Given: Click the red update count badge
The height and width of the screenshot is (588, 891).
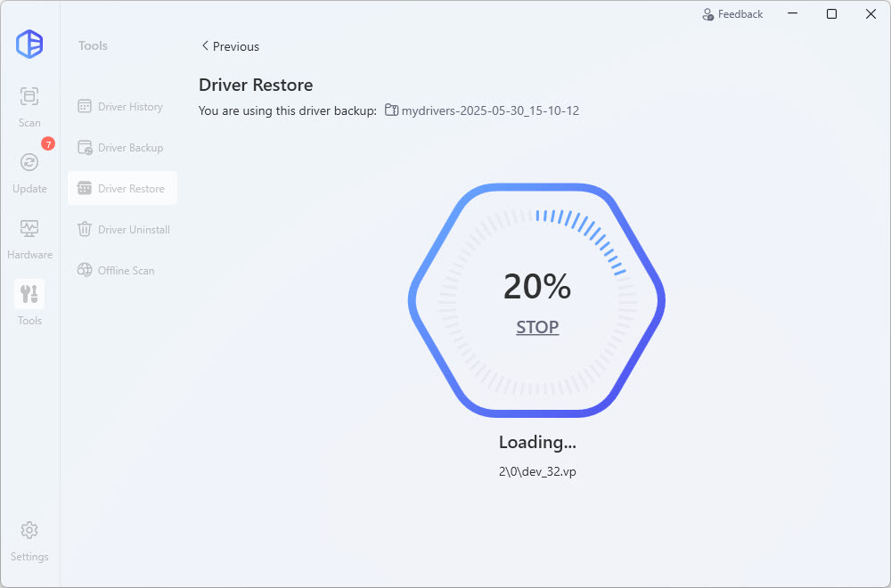Looking at the screenshot, I should point(48,143).
